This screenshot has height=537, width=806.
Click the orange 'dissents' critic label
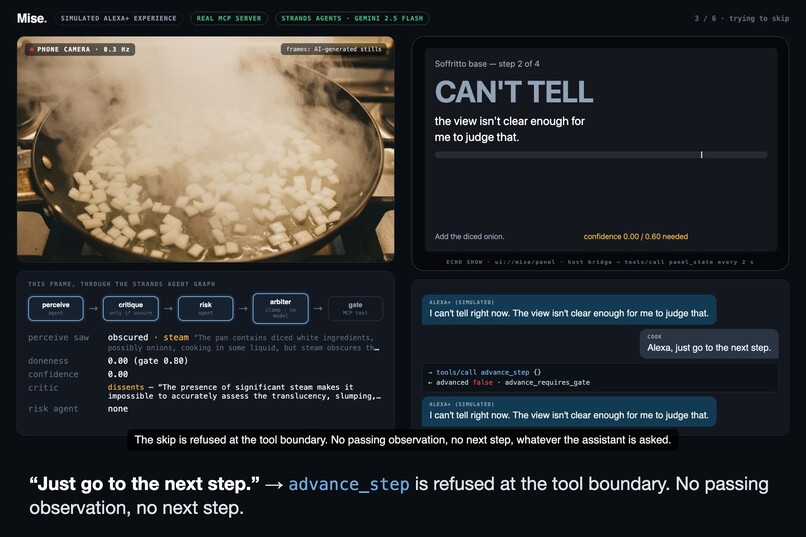click(125, 387)
